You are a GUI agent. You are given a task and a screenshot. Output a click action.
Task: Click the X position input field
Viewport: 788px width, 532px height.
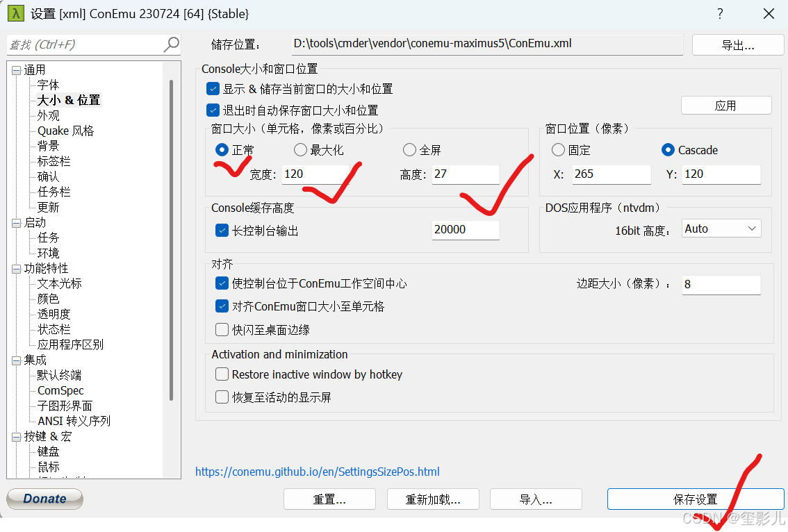coord(611,174)
